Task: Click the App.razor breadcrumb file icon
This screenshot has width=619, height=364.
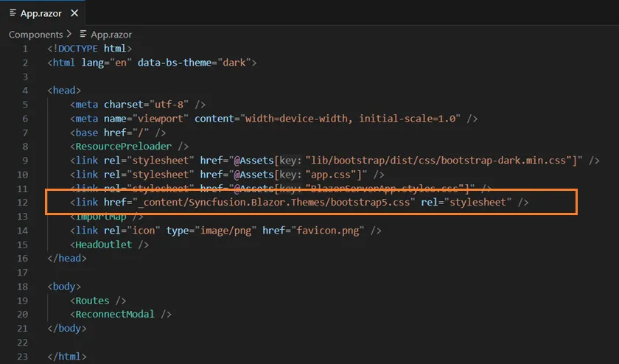Action: click(x=83, y=34)
